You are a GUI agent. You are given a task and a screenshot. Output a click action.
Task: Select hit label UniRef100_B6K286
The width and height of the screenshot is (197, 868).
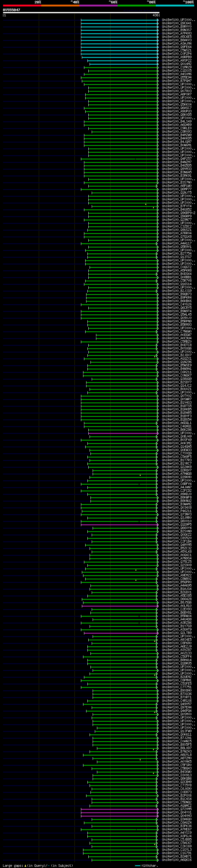[176, 430]
